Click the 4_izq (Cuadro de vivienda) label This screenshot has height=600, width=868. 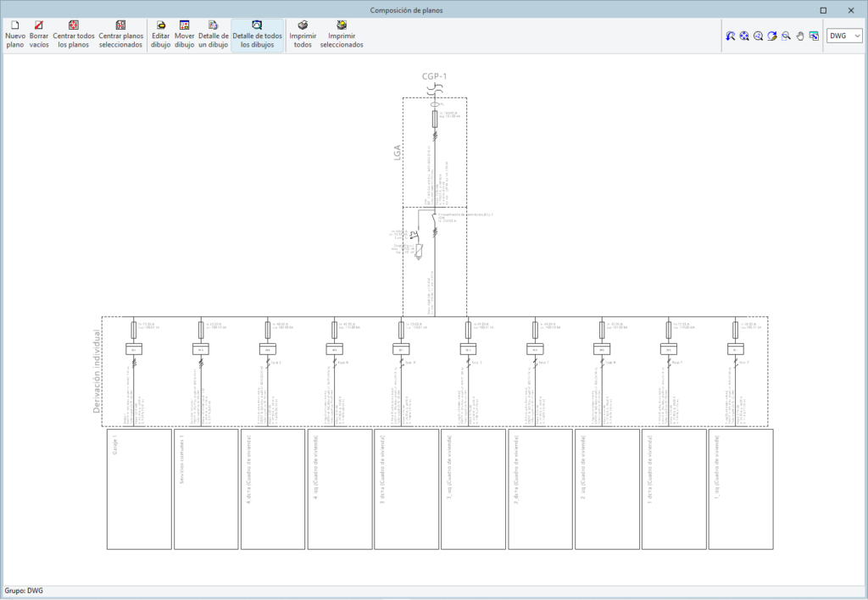click(315, 467)
